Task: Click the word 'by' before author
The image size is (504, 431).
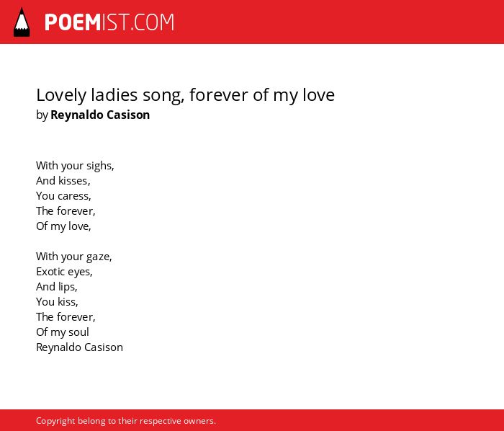Action: [42, 115]
